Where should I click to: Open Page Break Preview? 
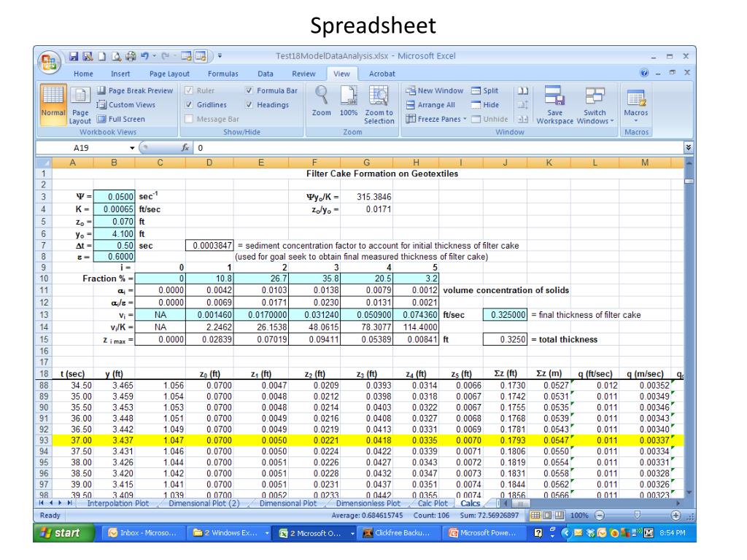[x=135, y=90]
